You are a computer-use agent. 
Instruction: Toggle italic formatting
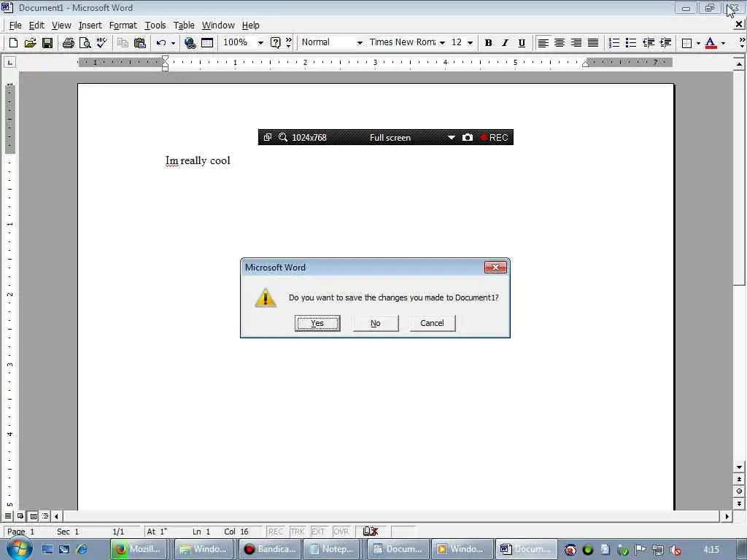coord(505,43)
